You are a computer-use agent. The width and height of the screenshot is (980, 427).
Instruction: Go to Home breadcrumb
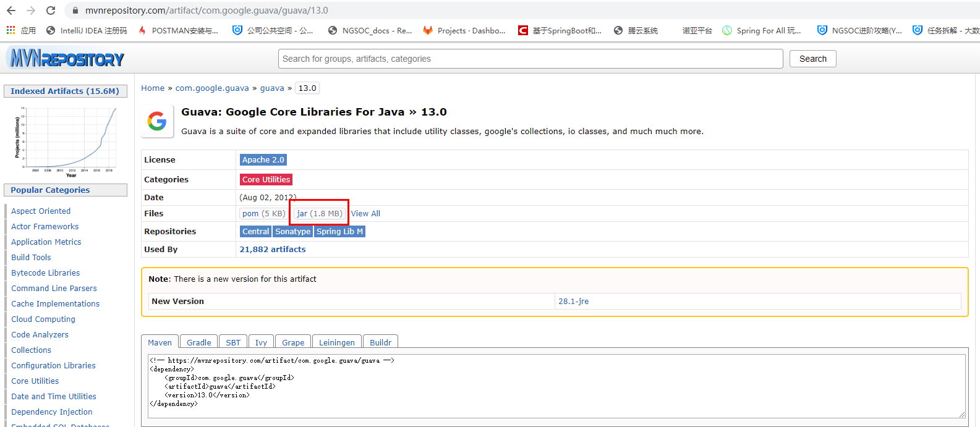pos(153,88)
